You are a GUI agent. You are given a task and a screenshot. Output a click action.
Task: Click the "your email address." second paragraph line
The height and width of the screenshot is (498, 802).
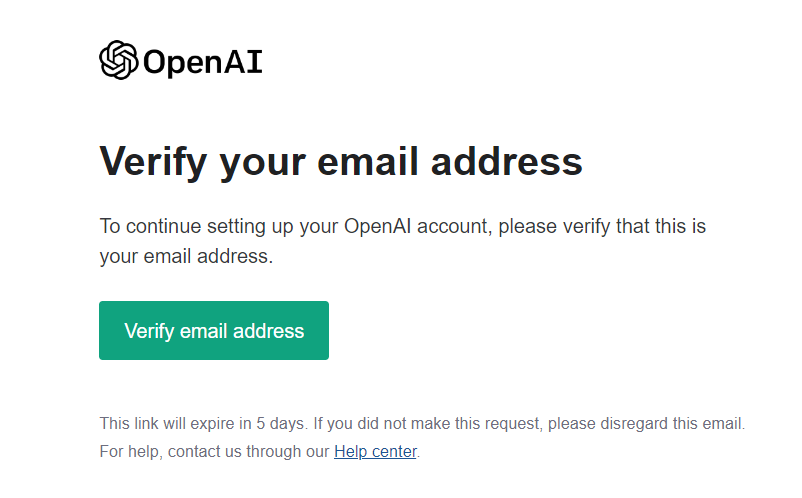click(186, 256)
